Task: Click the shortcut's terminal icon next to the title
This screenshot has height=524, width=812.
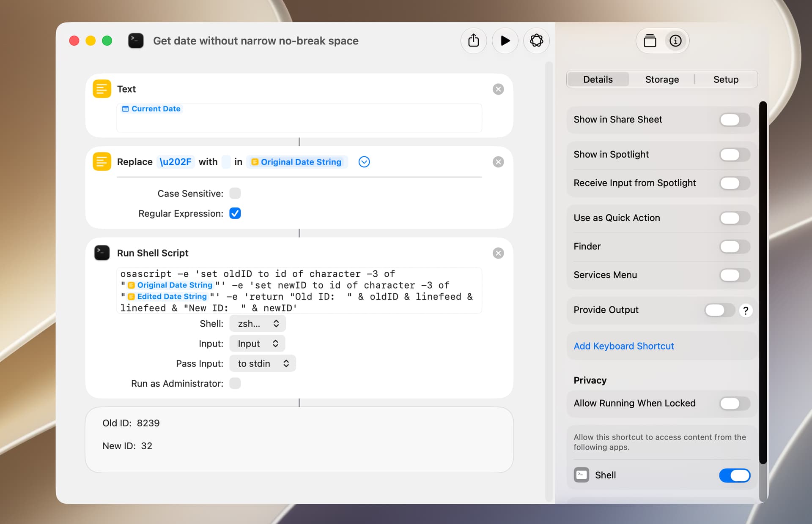Action: pyautogui.click(x=136, y=41)
